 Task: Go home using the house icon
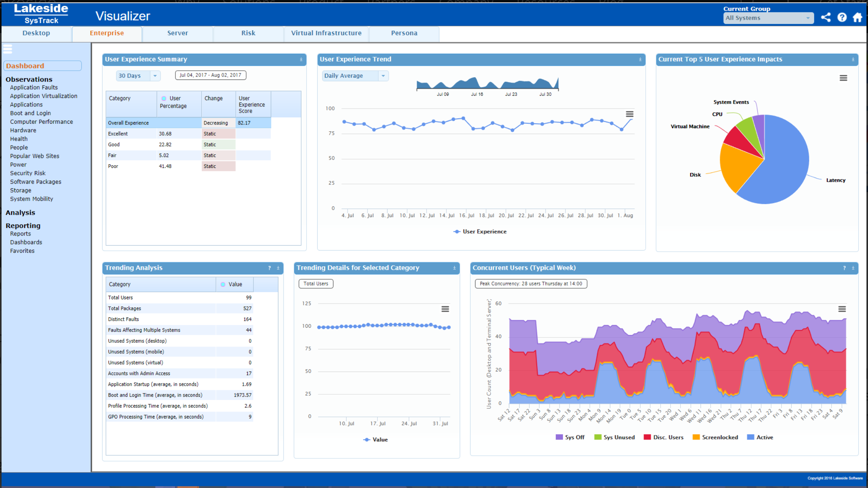pos(857,17)
